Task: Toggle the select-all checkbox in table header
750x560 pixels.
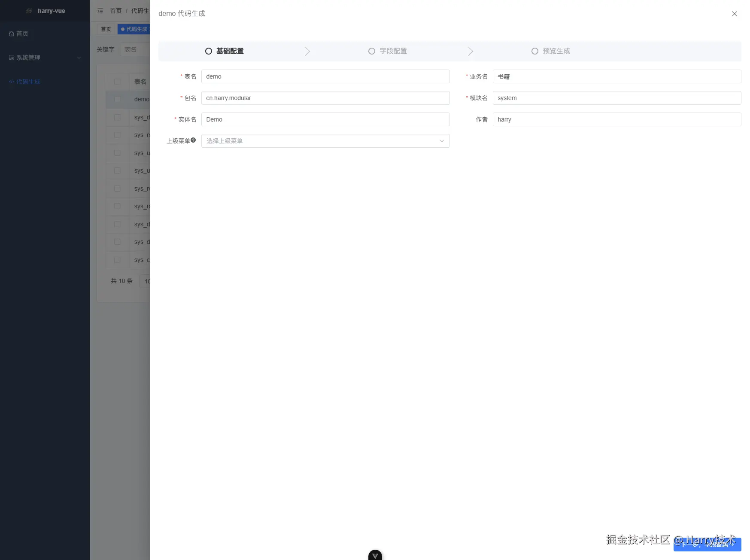Action: pyautogui.click(x=117, y=82)
